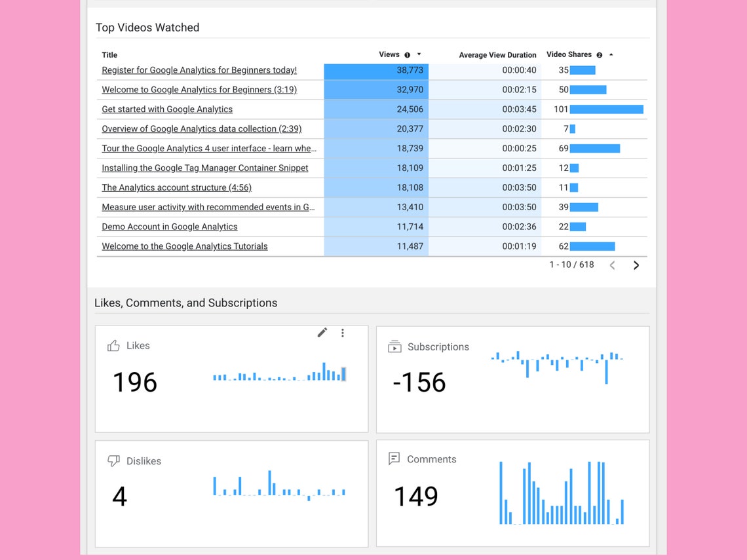Image resolution: width=747 pixels, height=560 pixels.
Task: Click the Comments speech bubble icon
Action: click(394, 458)
